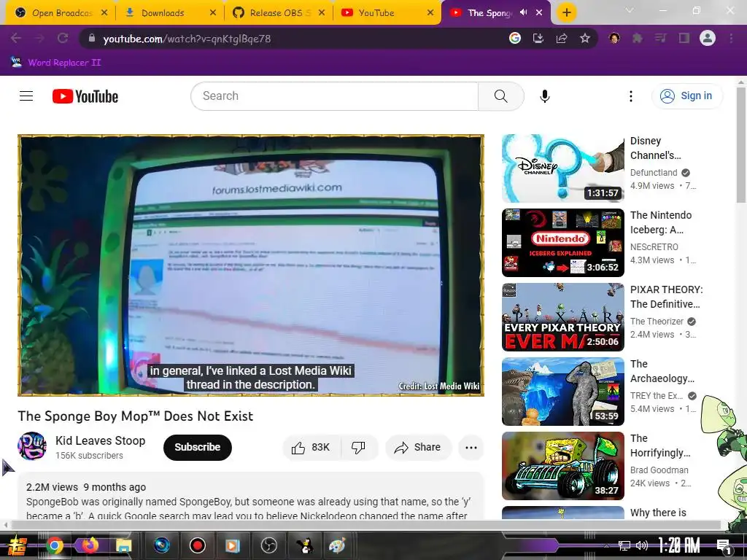The image size is (747, 560).
Task: Share this page from the address bar
Action: [x=562, y=38]
